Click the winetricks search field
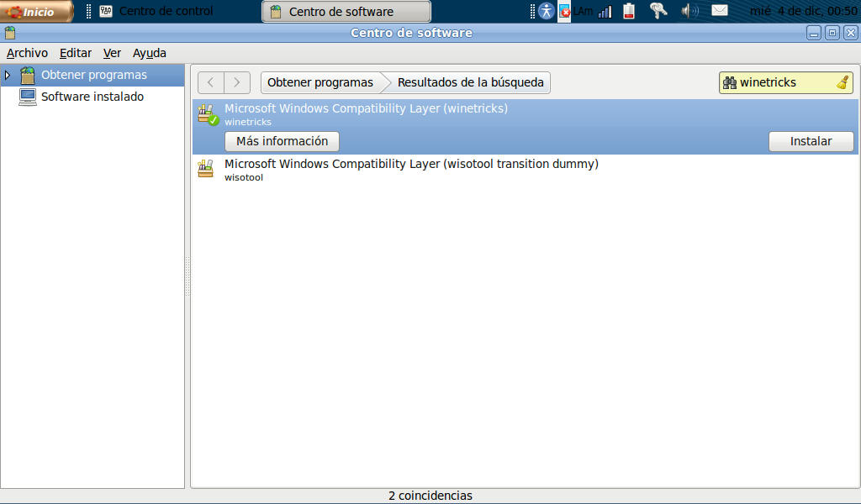The height and width of the screenshot is (504, 861). [786, 83]
